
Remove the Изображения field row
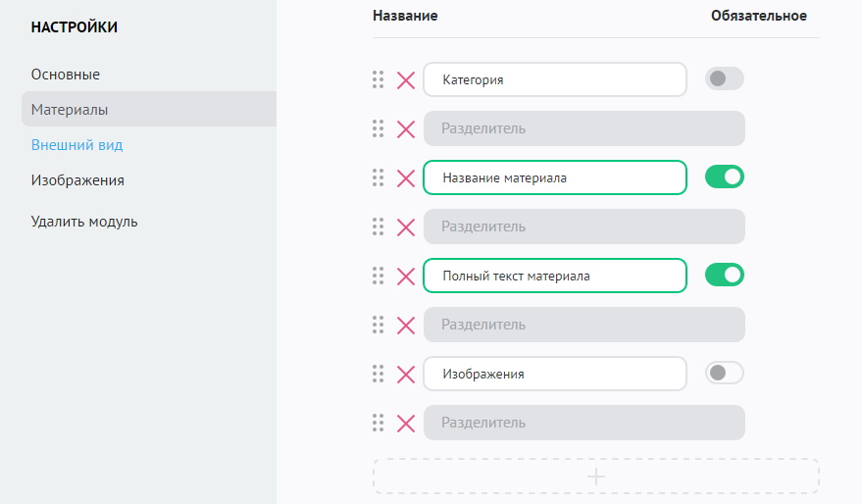(406, 375)
